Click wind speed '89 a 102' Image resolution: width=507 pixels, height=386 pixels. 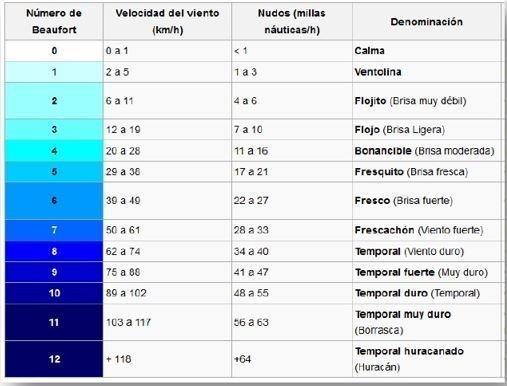click(126, 293)
